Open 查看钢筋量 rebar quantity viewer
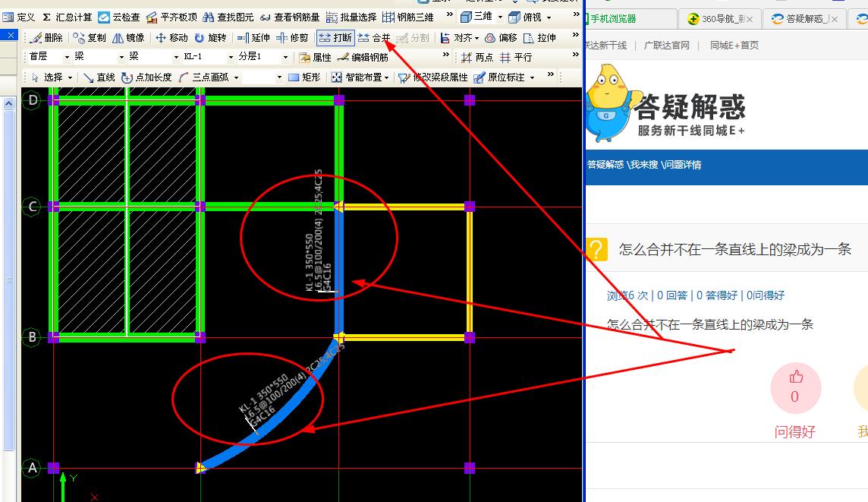Viewport: 868px width, 502px height. pyautogui.click(x=290, y=17)
